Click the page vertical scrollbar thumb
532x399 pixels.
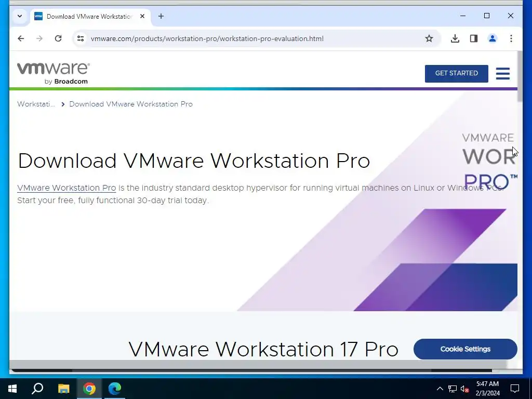[x=520, y=76]
